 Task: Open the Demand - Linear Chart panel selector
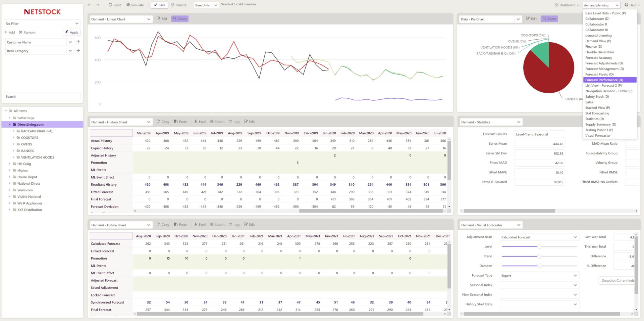click(121, 19)
